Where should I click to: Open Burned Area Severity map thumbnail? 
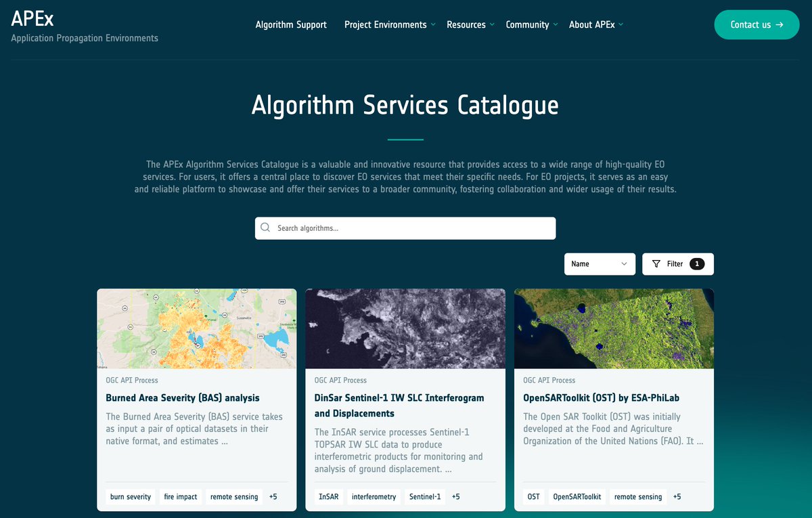click(x=196, y=328)
